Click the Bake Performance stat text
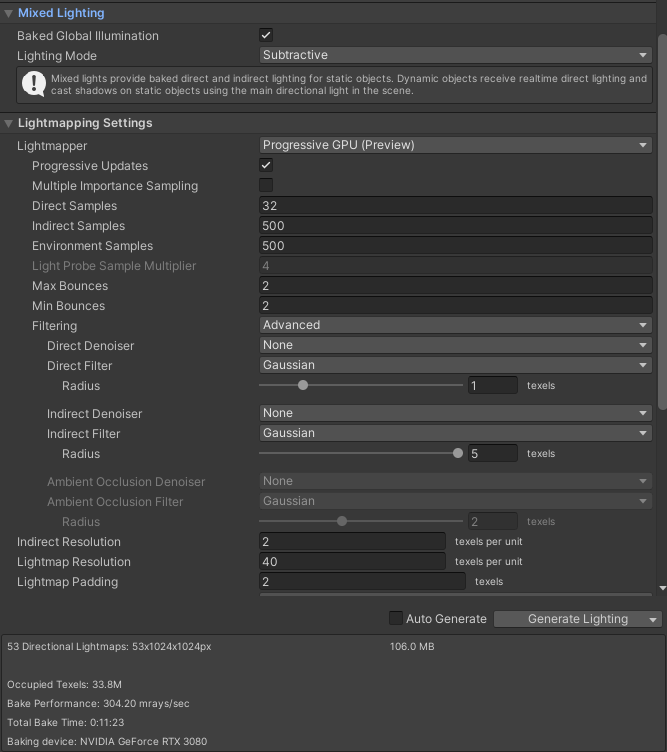Viewport: 667px width, 752px height. point(98,704)
